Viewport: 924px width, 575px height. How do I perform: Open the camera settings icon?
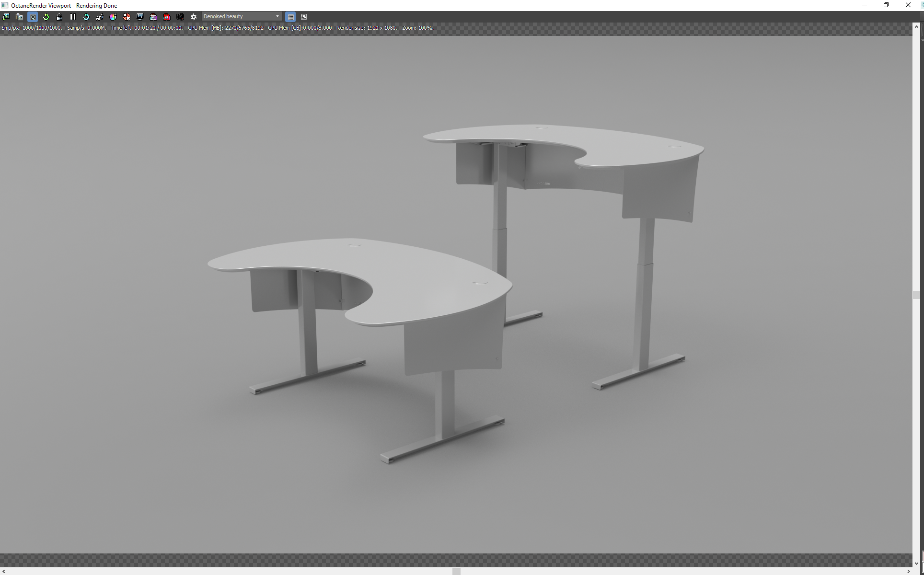pos(180,17)
